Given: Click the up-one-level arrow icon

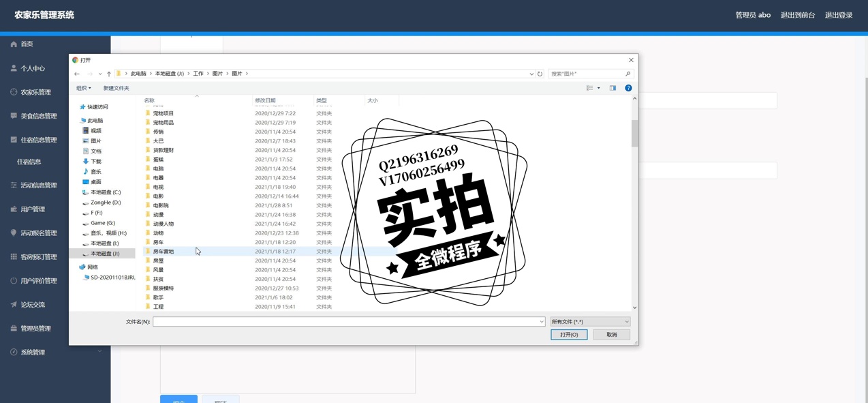Looking at the screenshot, I should [109, 74].
